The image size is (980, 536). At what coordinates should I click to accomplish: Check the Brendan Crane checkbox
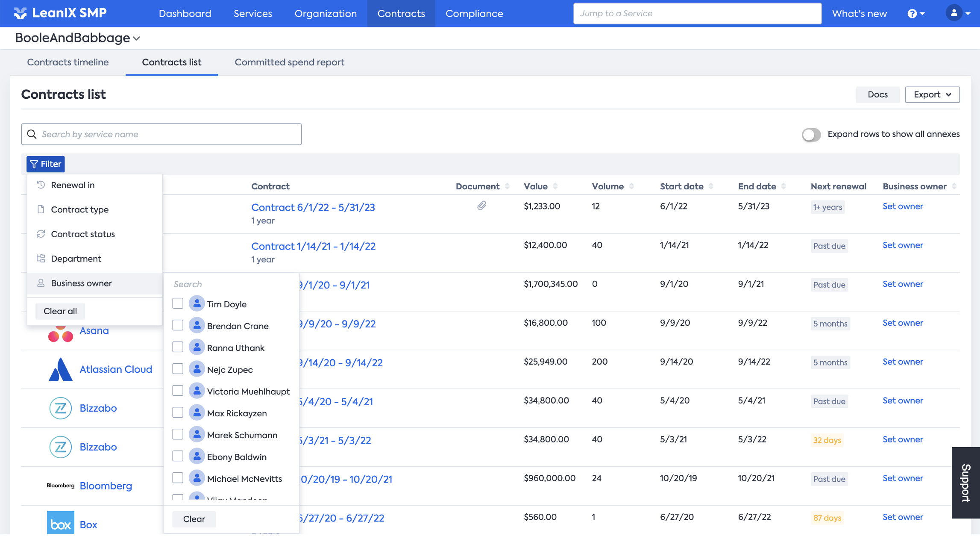[178, 326]
